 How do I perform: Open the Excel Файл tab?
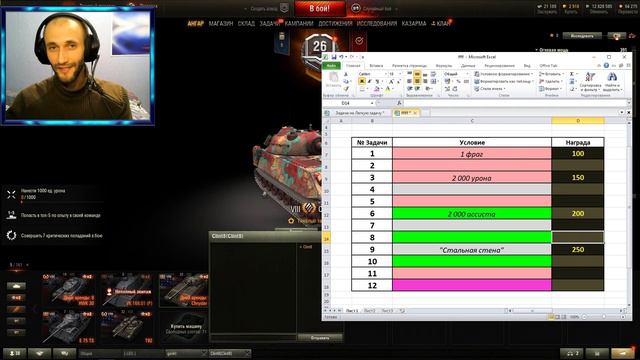(x=331, y=66)
